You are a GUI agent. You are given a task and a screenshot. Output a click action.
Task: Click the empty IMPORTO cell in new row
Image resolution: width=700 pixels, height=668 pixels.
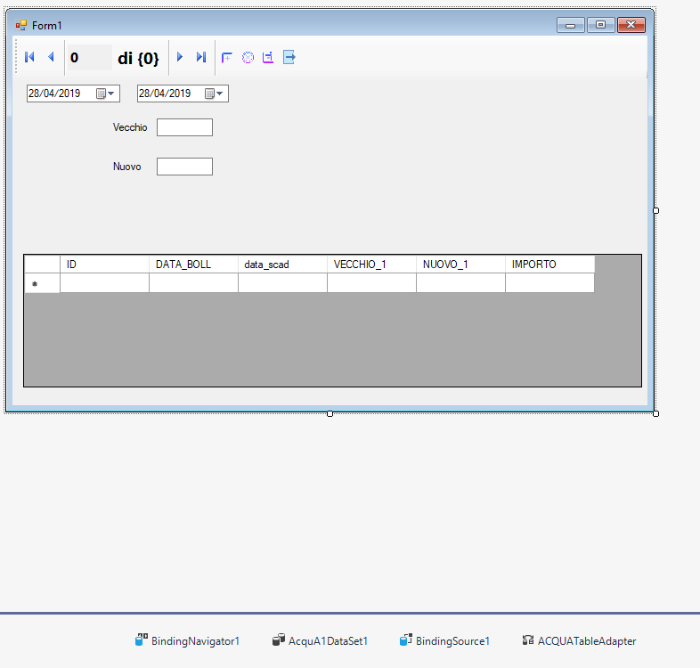550,283
